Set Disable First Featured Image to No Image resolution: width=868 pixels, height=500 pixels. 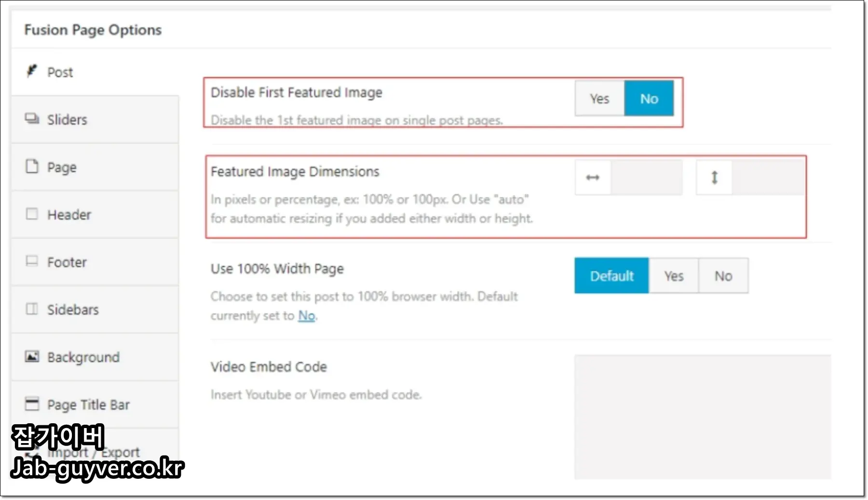coord(649,98)
